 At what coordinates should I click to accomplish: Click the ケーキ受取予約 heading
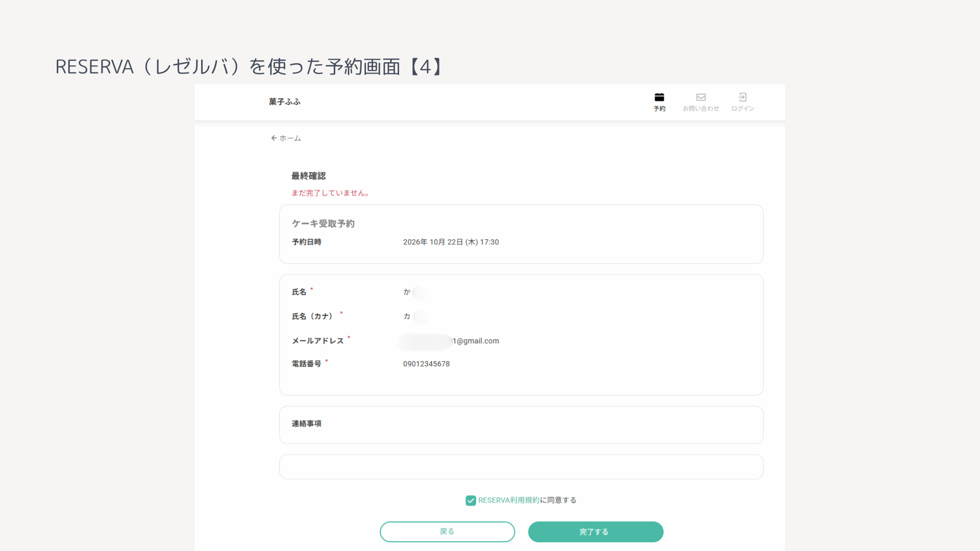[323, 223]
